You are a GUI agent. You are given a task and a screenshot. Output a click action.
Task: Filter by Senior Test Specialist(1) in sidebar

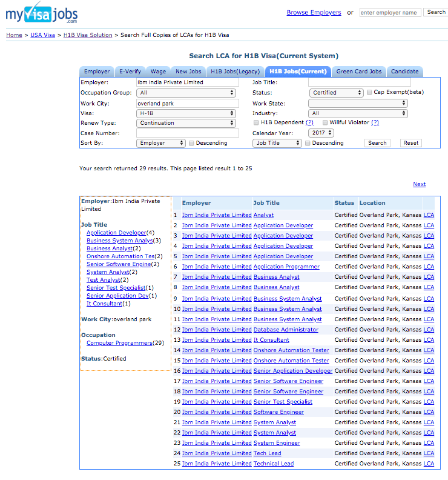point(116,288)
